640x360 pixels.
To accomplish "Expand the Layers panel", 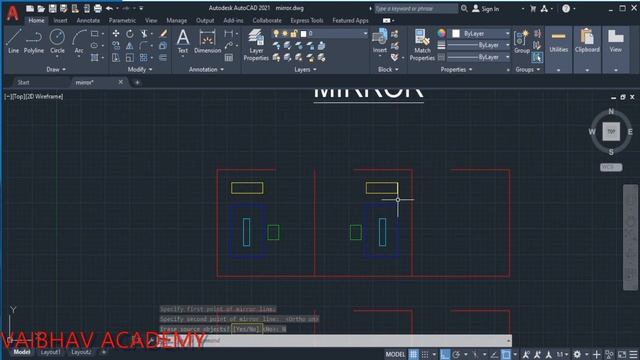I will click(x=305, y=69).
